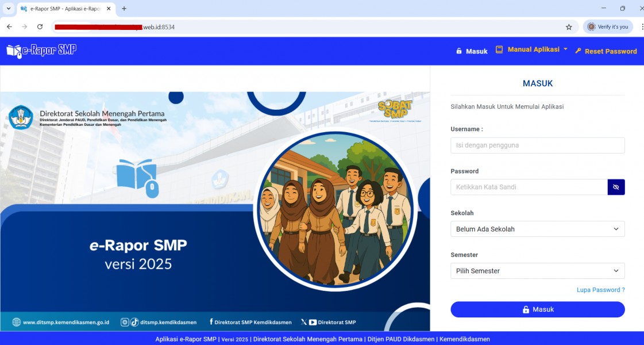
Task: Click the TikTok icon on banner
Action: tap(134, 323)
